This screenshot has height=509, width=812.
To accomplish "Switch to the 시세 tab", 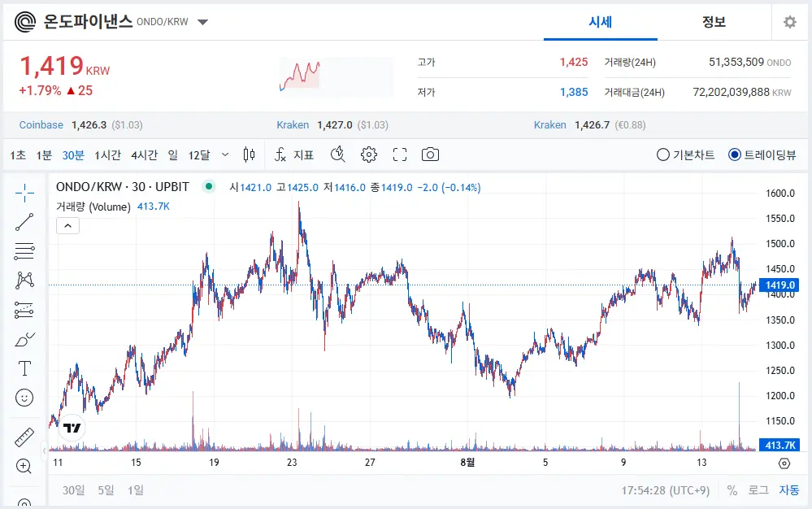I will [600, 22].
